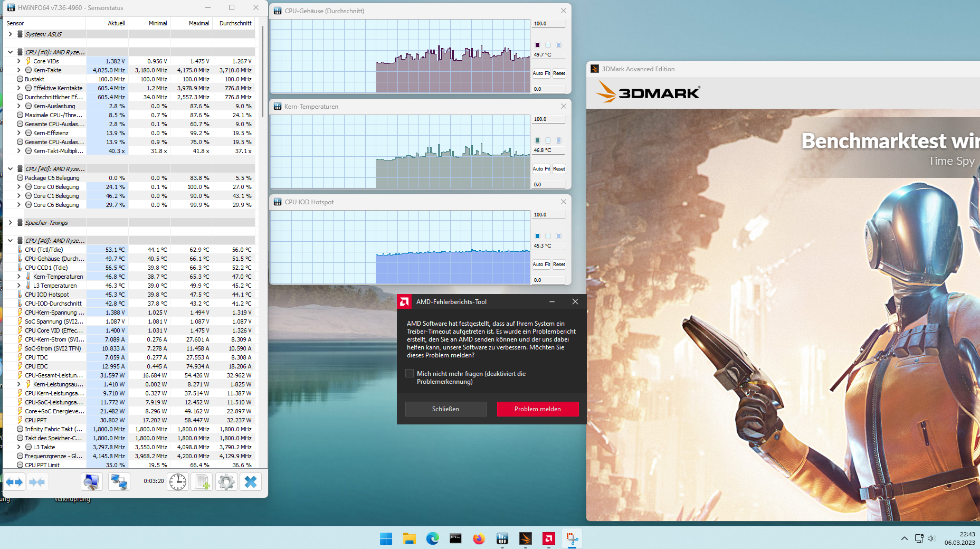
Task: Expand System: ASUS sensor group
Action: click(x=10, y=34)
